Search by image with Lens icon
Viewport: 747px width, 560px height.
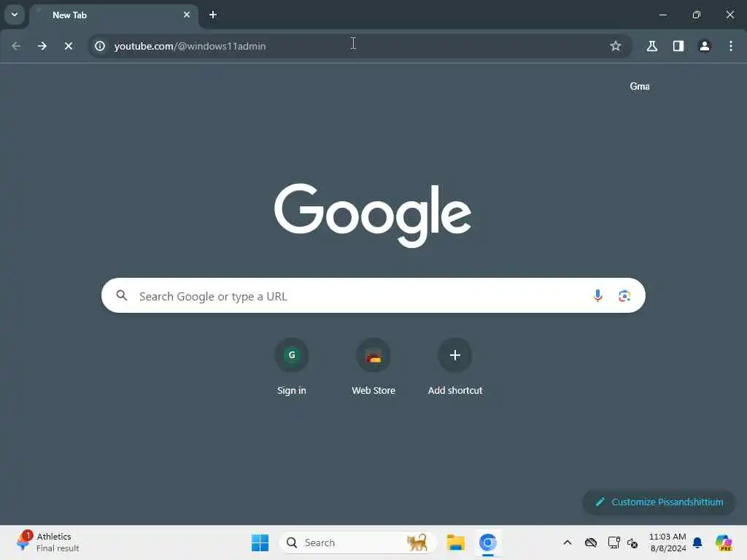(x=624, y=296)
